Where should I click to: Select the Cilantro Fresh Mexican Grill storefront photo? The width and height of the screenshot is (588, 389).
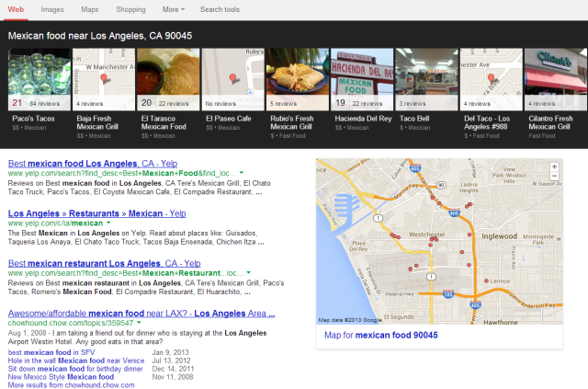click(556, 79)
